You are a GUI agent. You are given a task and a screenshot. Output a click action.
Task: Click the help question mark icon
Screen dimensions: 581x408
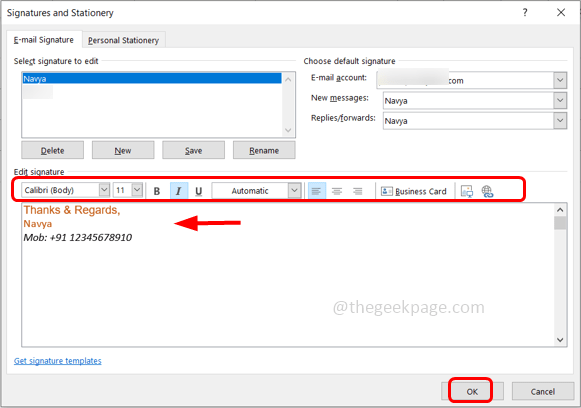pyautogui.click(x=525, y=13)
